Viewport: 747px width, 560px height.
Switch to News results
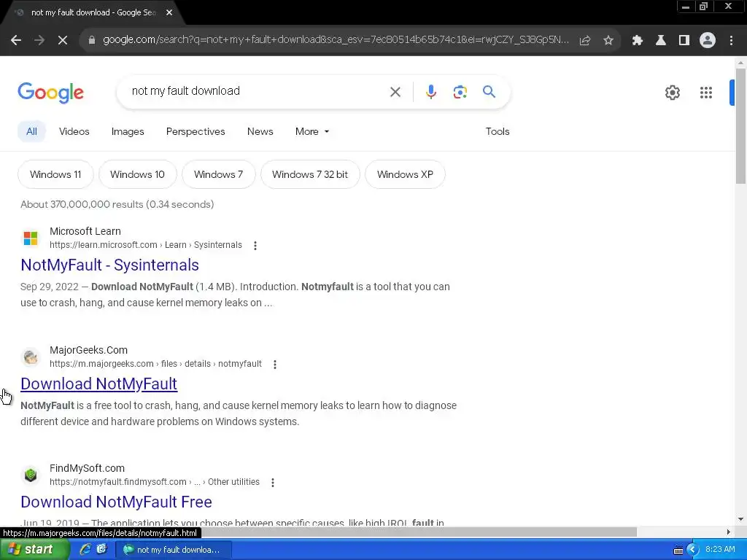[x=260, y=131]
